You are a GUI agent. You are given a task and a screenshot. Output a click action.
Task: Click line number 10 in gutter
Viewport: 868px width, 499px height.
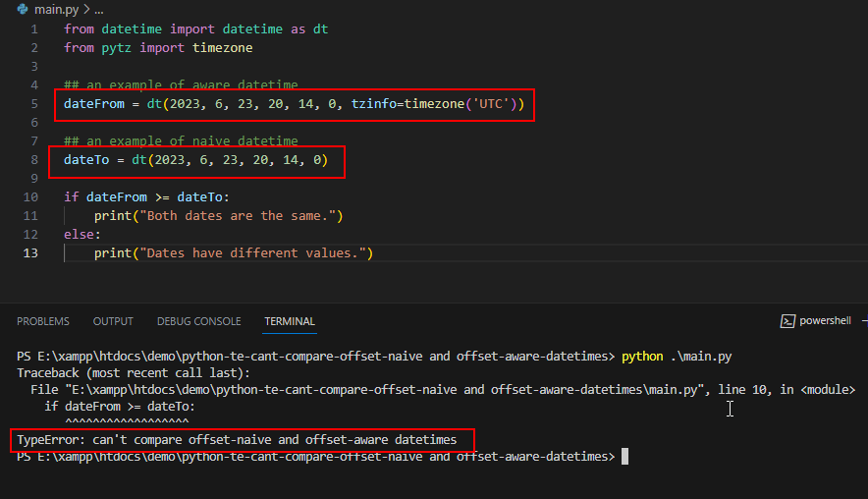coord(30,197)
